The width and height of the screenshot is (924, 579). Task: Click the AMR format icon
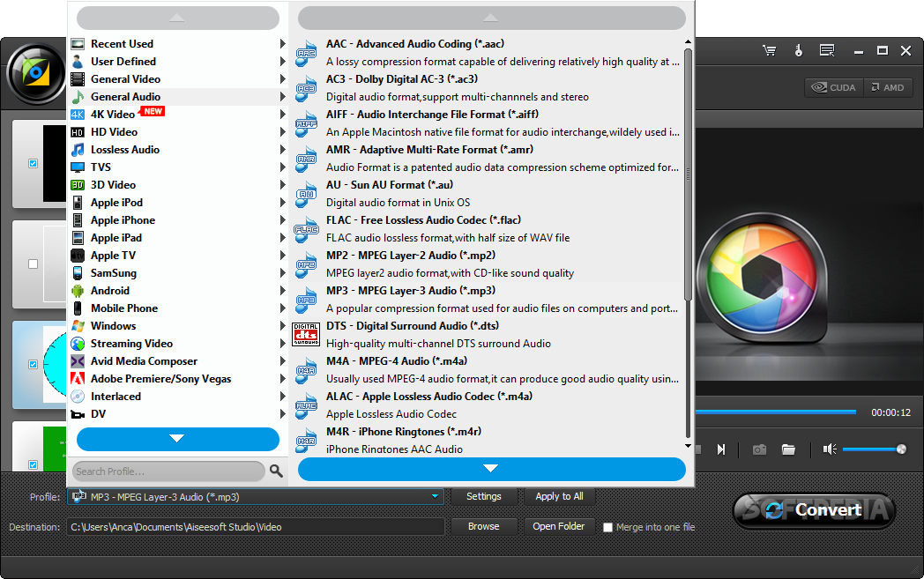pos(306,159)
